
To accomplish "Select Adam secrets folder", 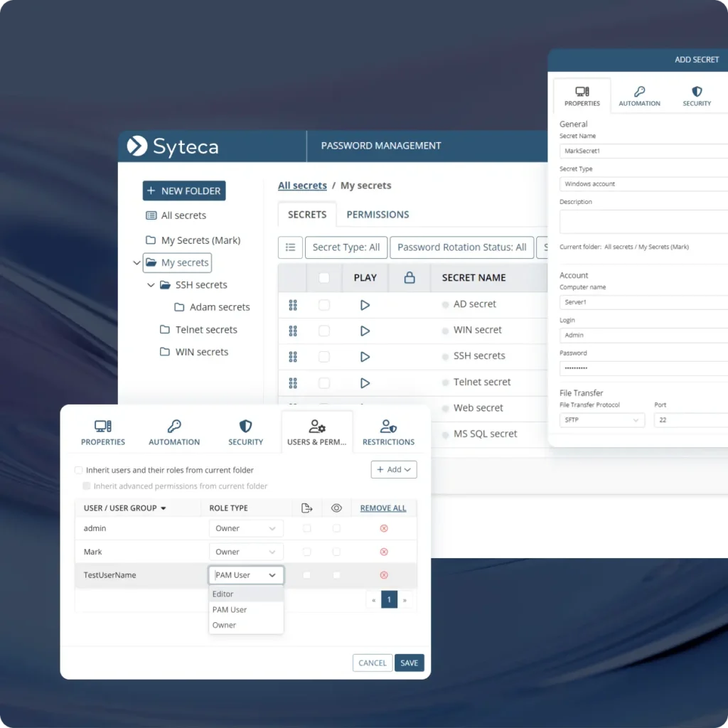I will tap(212, 307).
